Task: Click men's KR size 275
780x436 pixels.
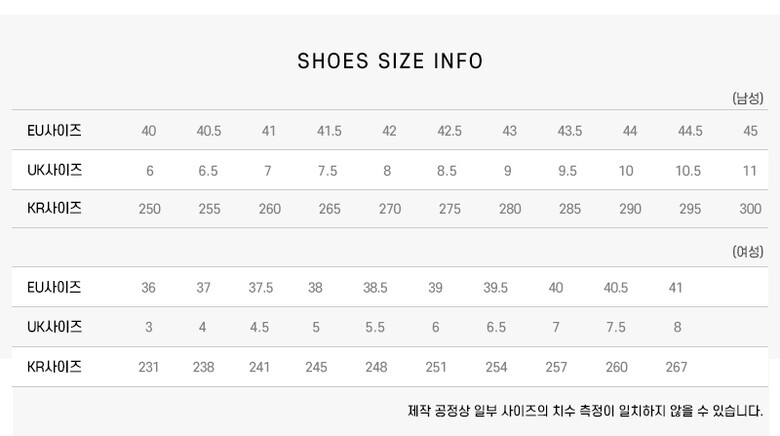Action: click(x=449, y=209)
